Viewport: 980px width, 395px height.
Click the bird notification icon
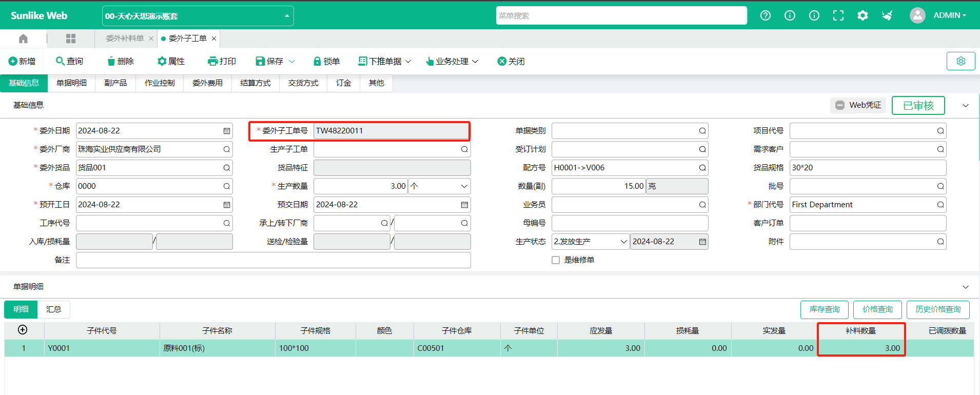tap(887, 15)
